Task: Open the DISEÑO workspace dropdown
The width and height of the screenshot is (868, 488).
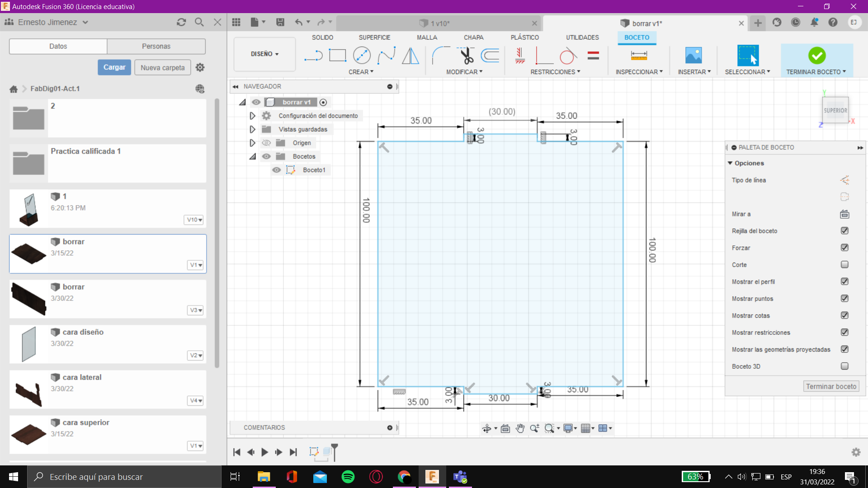Action: pos(264,54)
